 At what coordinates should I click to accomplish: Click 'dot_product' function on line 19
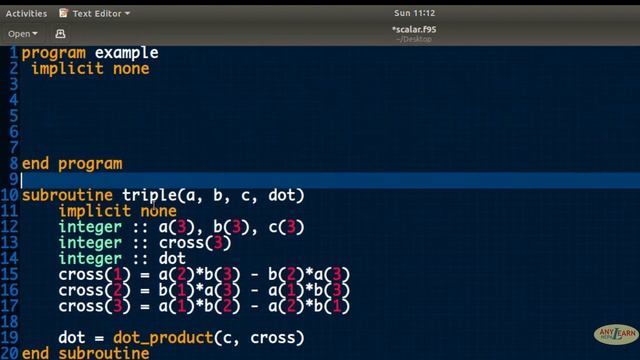163,338
